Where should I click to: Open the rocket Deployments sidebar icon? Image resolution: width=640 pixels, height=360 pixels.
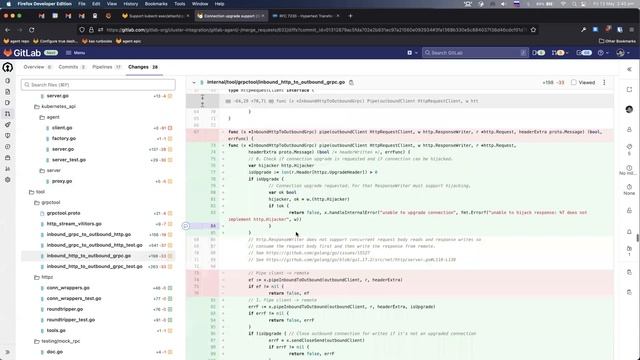click(x=8, y=125)
